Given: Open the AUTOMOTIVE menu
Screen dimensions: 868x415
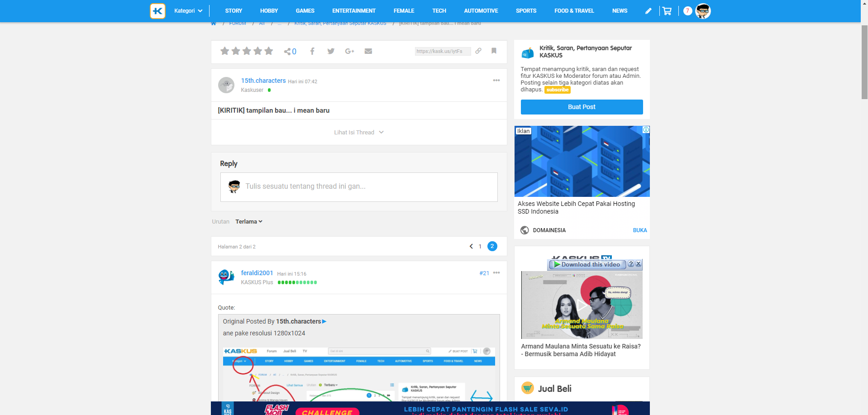Looking at the screenshot, I should [x=481, y=11].
